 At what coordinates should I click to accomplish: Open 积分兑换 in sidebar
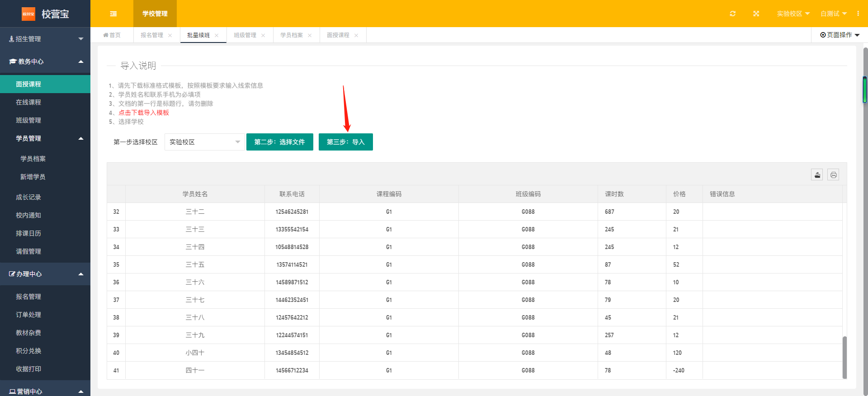45,351
